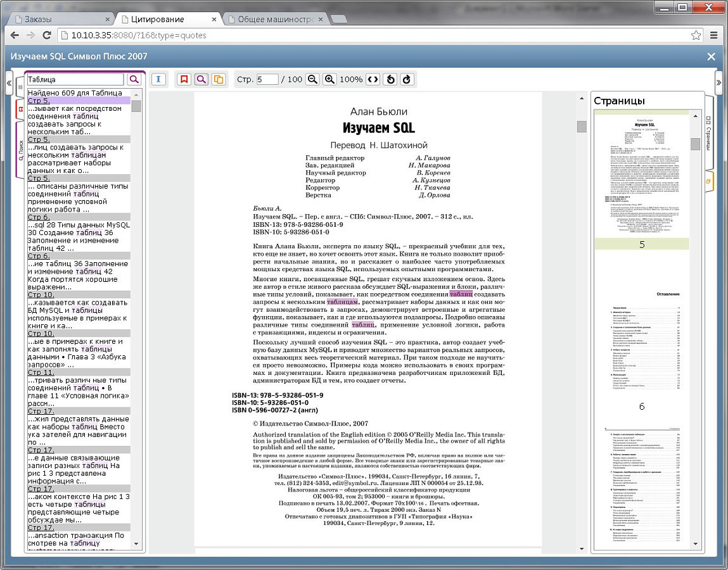
Task: Open Стр 10 result above '...ые в примерах к книге'
Action: 79,333
